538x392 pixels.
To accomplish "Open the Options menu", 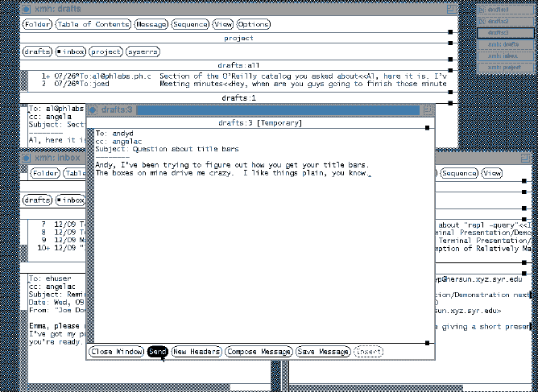I will (x=254, y=25).
